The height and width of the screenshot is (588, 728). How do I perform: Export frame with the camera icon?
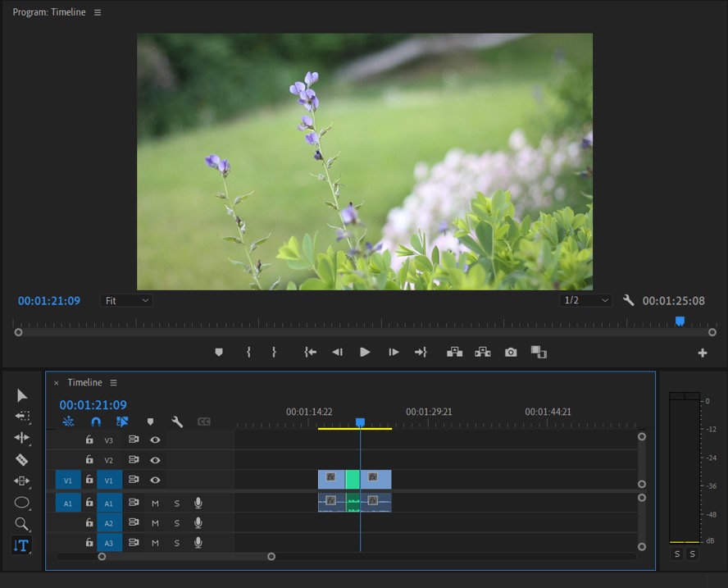pos(511,352)
